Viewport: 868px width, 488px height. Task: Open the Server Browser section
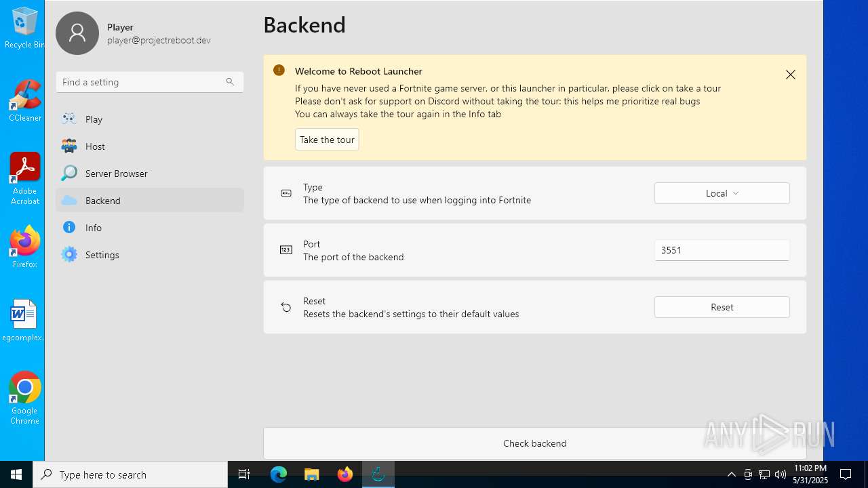[x=149, y=174]
